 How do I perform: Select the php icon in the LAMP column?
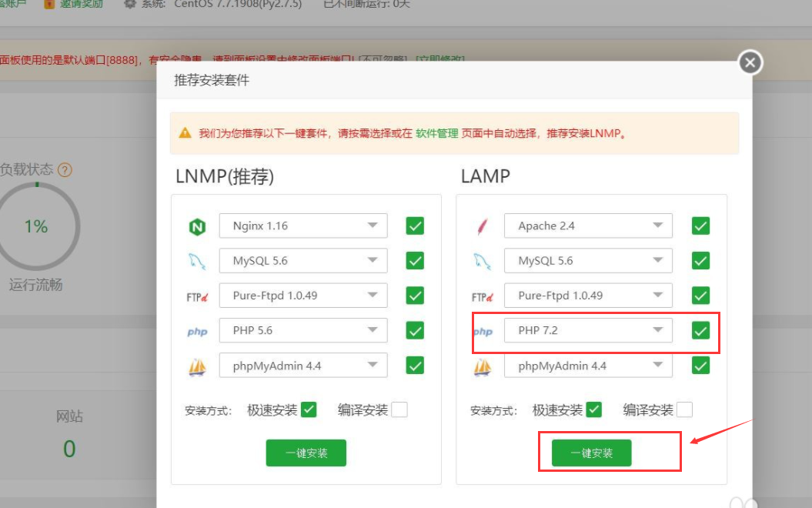point(483,330)
